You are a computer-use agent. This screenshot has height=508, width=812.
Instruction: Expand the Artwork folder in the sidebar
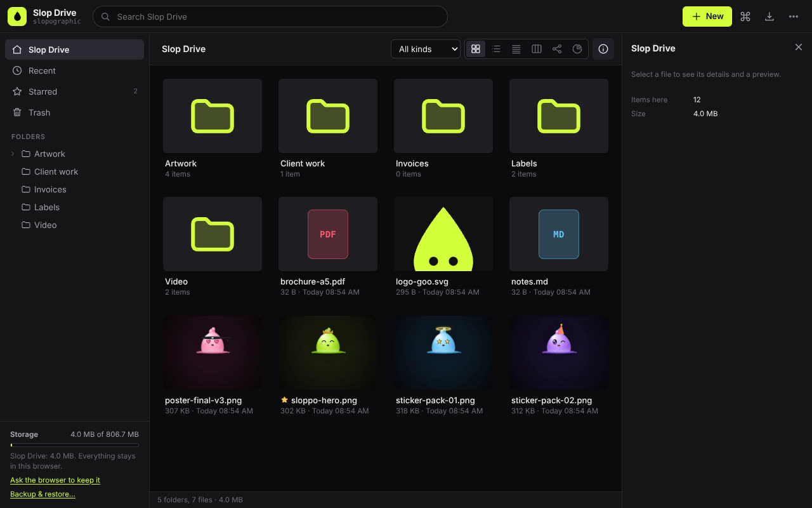[13, 154]
